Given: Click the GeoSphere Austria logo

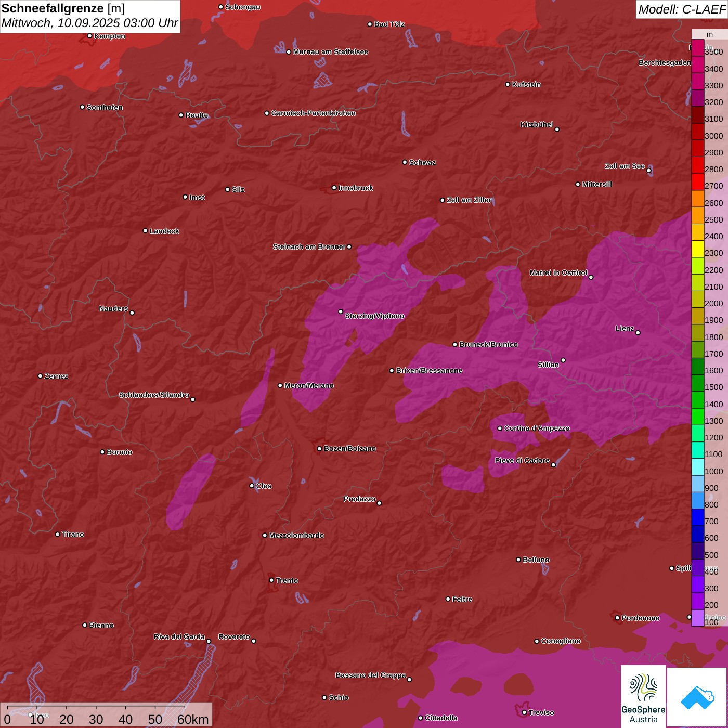Looking at the screenshot, I should click(x=643, y=696).
